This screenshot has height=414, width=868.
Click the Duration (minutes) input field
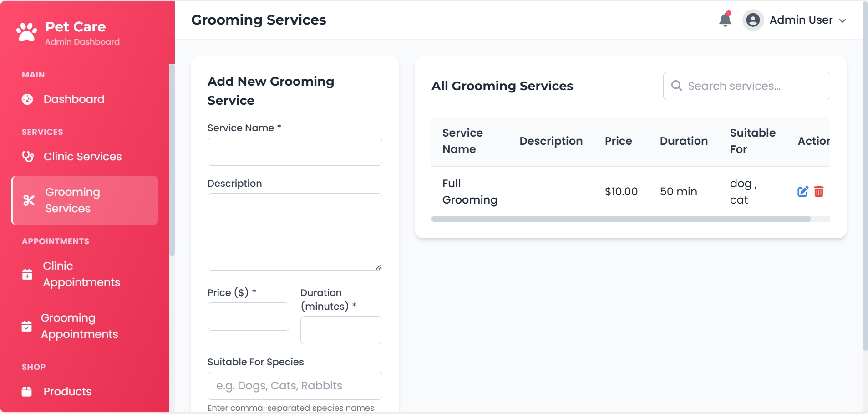coord(341,330)
